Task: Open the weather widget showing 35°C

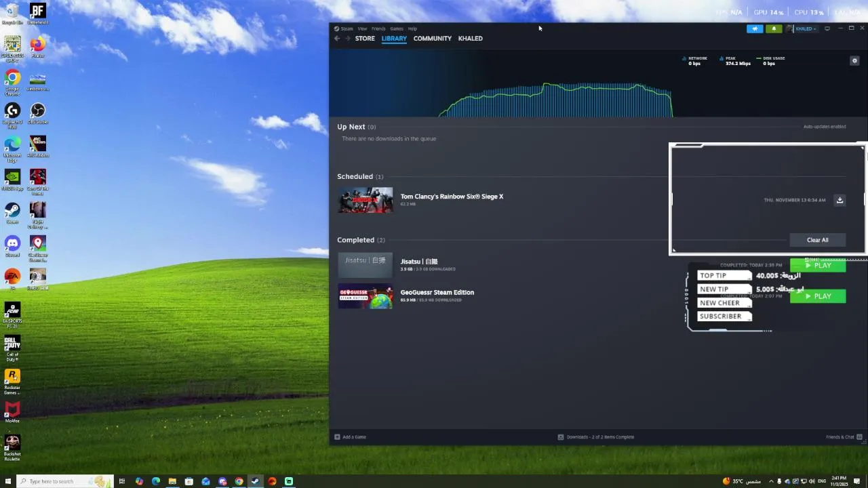Action: point(742,481)
